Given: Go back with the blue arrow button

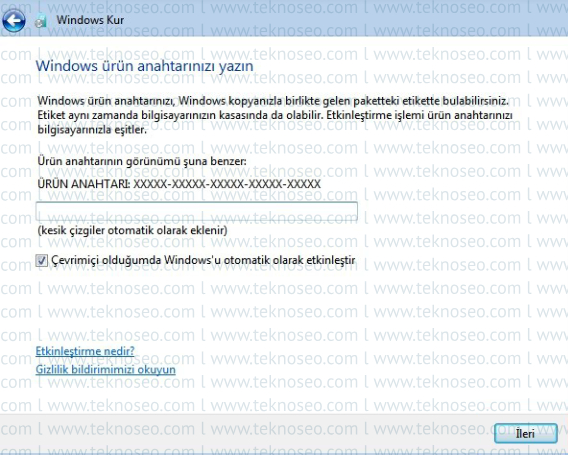Looking at the screenshot, I should (x=14, y=20).
